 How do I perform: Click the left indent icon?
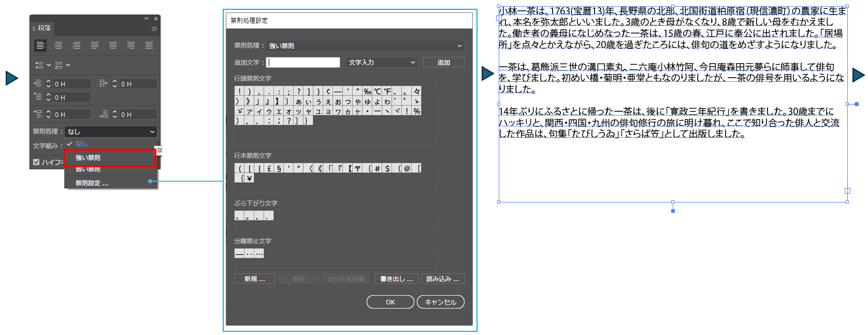(x=37, y=83)
